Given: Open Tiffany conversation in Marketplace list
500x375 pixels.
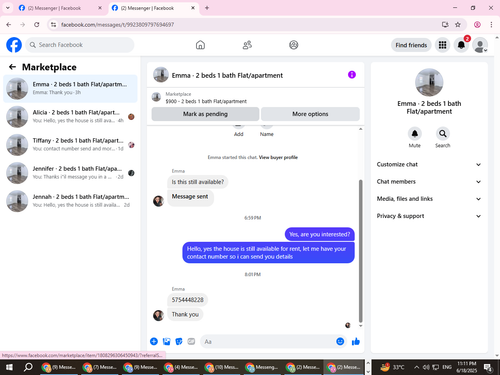Looking at the screenshot, I should tap(70, 145).
